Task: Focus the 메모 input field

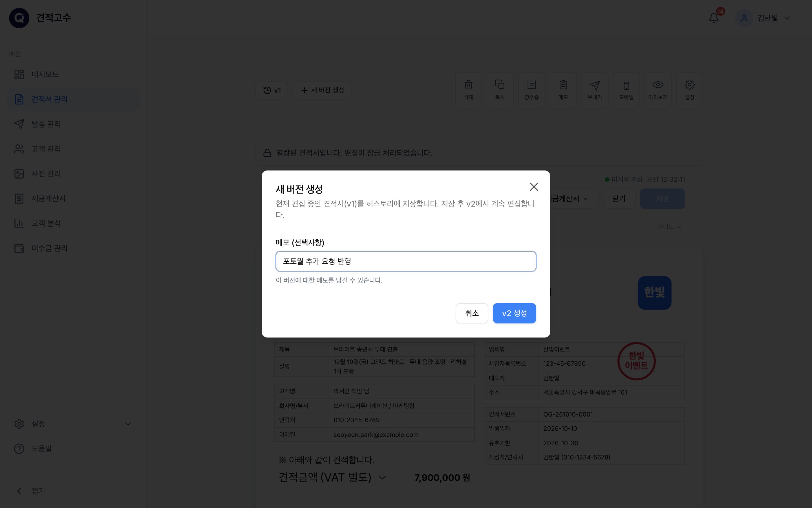Action: [x=406, y=261]
